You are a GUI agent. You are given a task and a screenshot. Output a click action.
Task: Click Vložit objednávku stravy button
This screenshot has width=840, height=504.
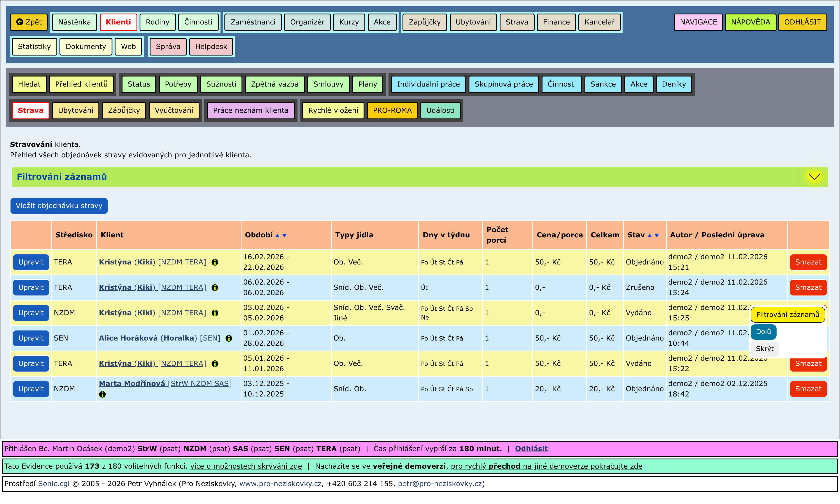click(x=59, y=206)
